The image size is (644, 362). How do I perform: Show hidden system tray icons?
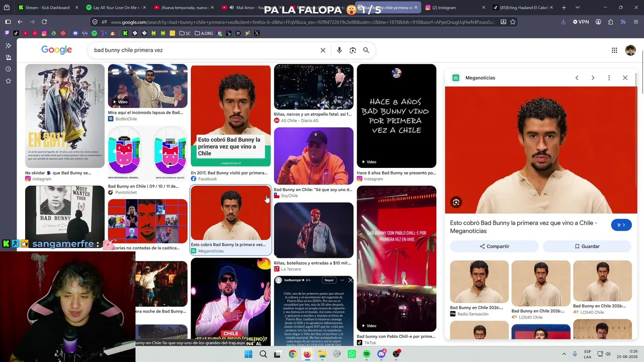(x=563, y=354)
